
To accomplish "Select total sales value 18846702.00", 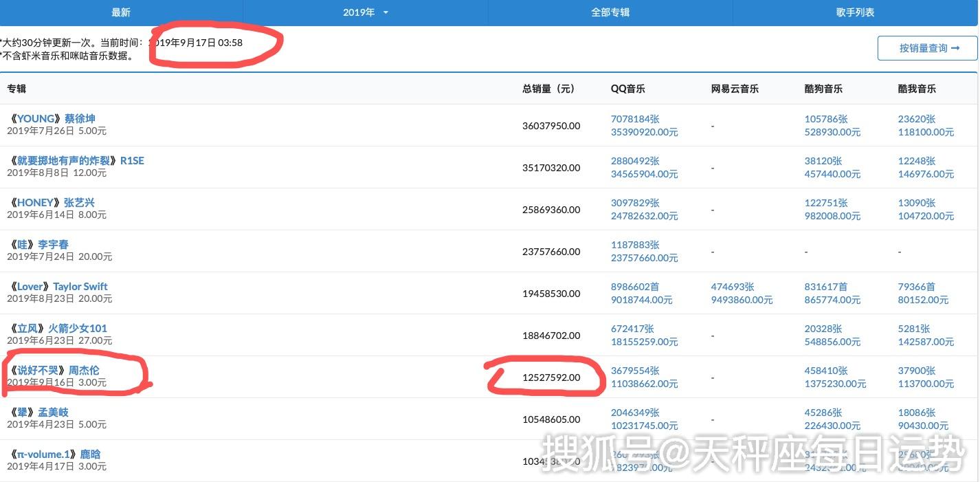I will [x=551, y=336].
